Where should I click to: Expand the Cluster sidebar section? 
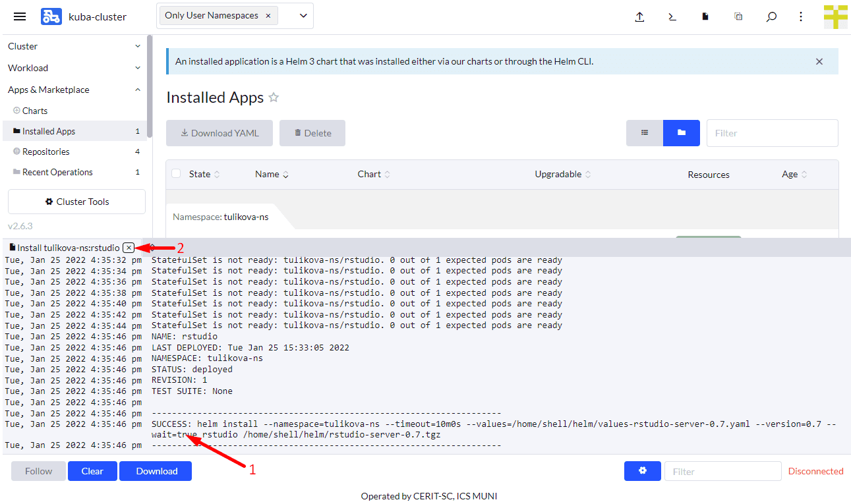coord(138,46)
